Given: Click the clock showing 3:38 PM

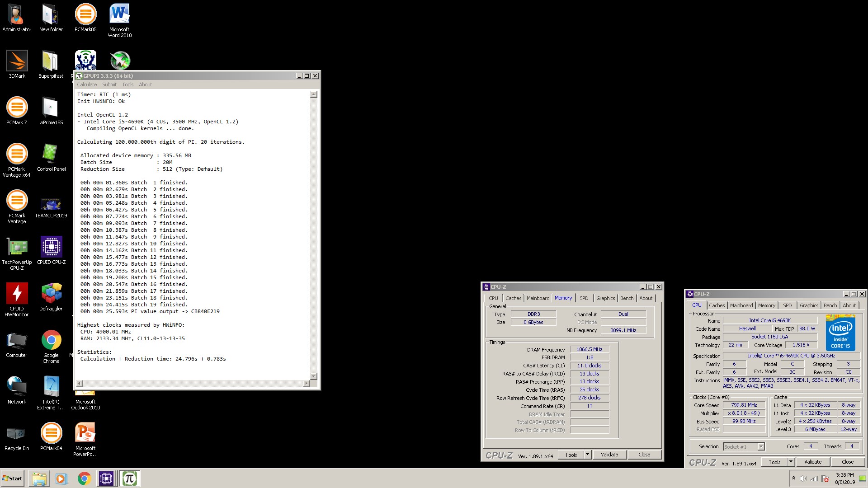Looking at the screenshot, I should point(844,475).
